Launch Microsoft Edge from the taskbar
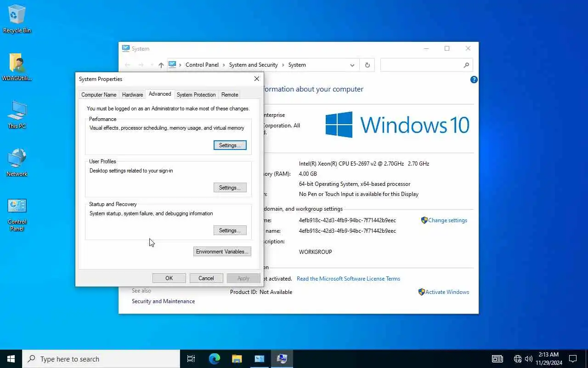The height and width of the screenshot is (368, 588). tap(214, 359)
